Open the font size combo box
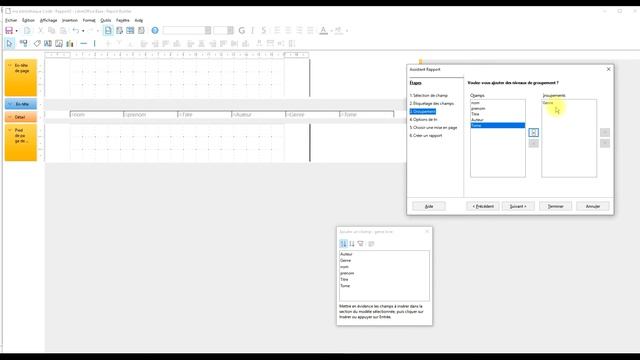The width and height of the screenshot is (640, 360). [x=223, y=30]
